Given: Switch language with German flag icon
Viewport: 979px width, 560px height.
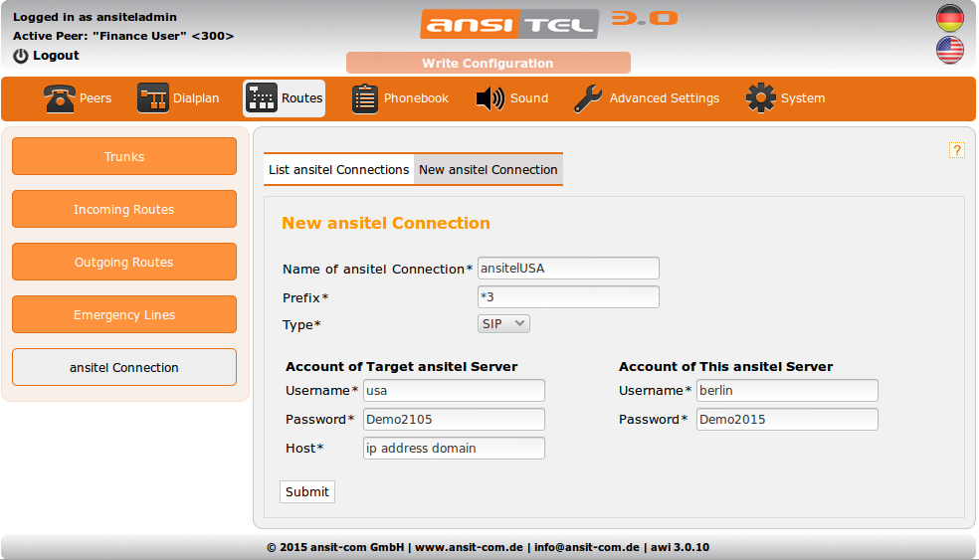Looking at the screenshot, I should [x=950, y=18].
